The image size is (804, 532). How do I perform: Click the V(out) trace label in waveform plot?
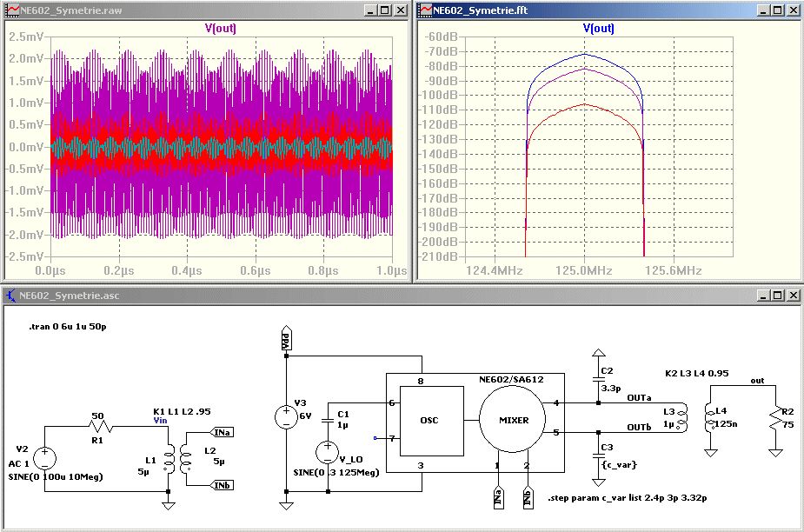click(x=220, y=29)
